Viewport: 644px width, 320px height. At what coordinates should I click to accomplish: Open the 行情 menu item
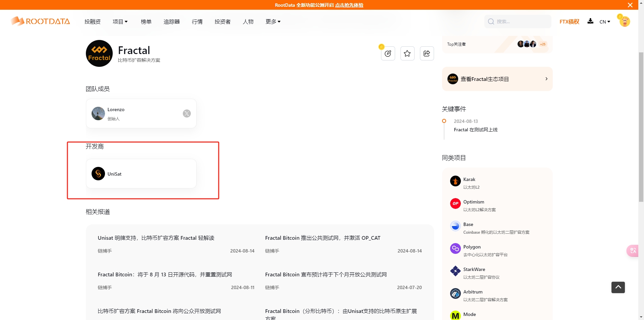click(197, 21)
